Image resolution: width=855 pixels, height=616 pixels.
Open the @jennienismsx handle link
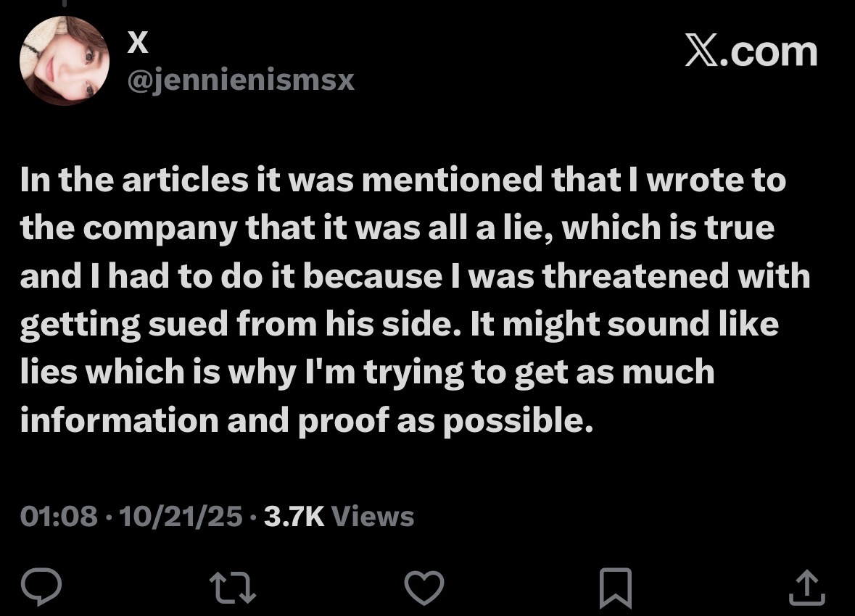241,80
